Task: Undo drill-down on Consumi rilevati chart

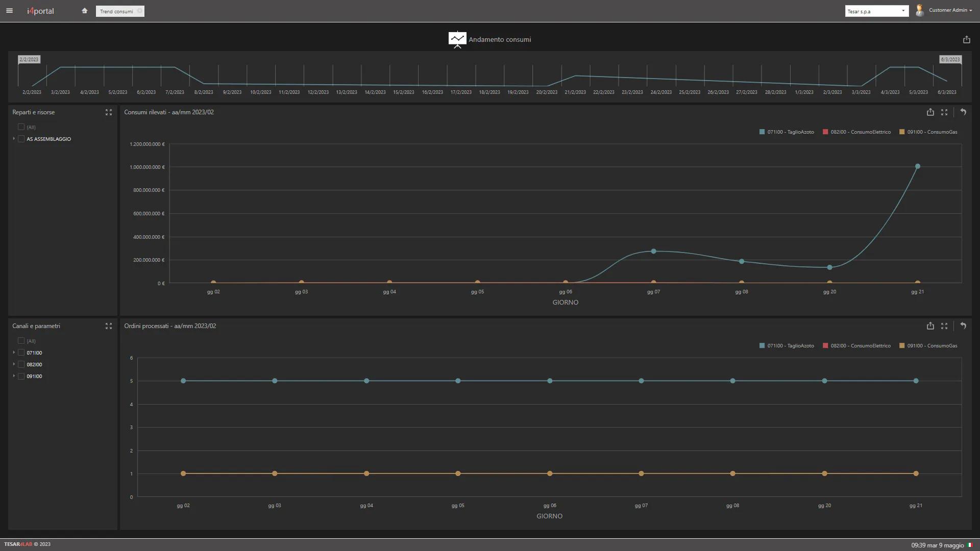Action: (963, 112)
